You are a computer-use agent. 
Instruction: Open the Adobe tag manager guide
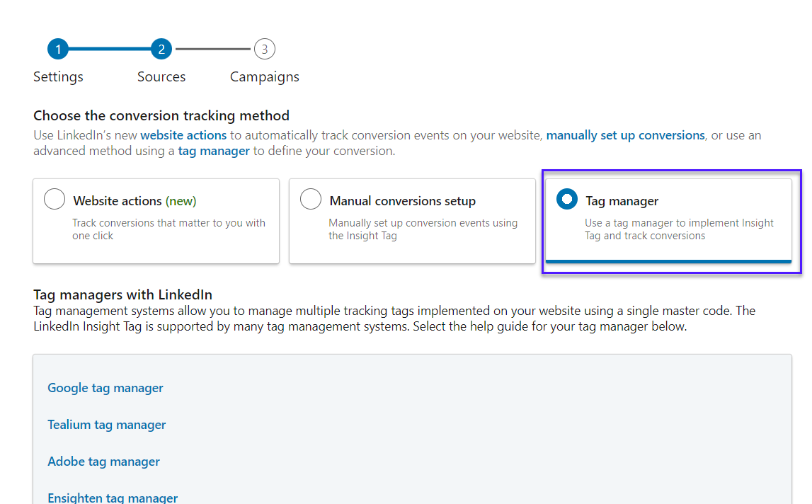(103, 462)
